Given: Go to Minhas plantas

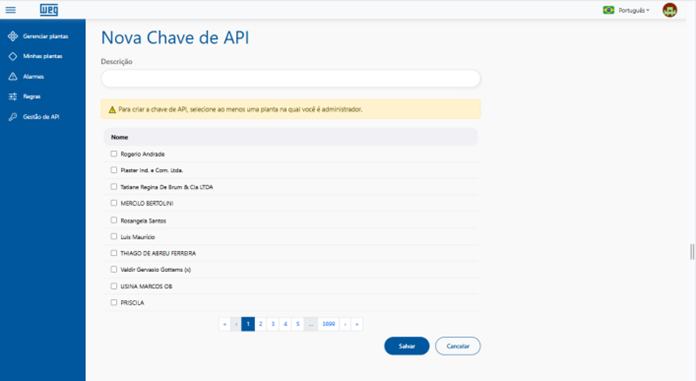Looking at the screenshot, I should tap(43, 56).
